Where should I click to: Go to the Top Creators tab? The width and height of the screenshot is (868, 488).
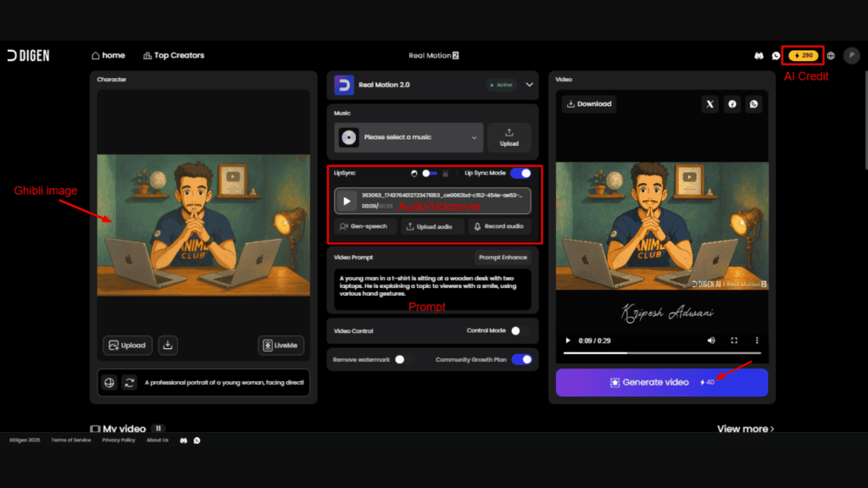point(174,55)
